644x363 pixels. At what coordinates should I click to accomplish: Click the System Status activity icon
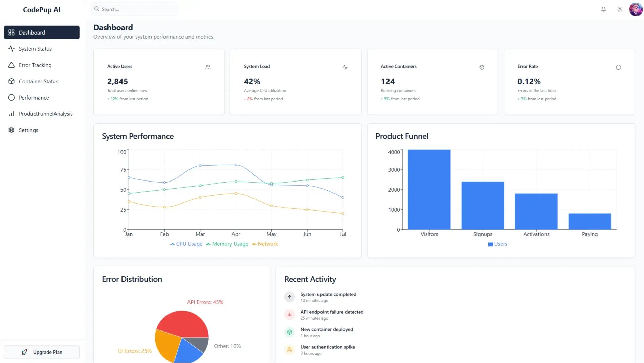12,49
